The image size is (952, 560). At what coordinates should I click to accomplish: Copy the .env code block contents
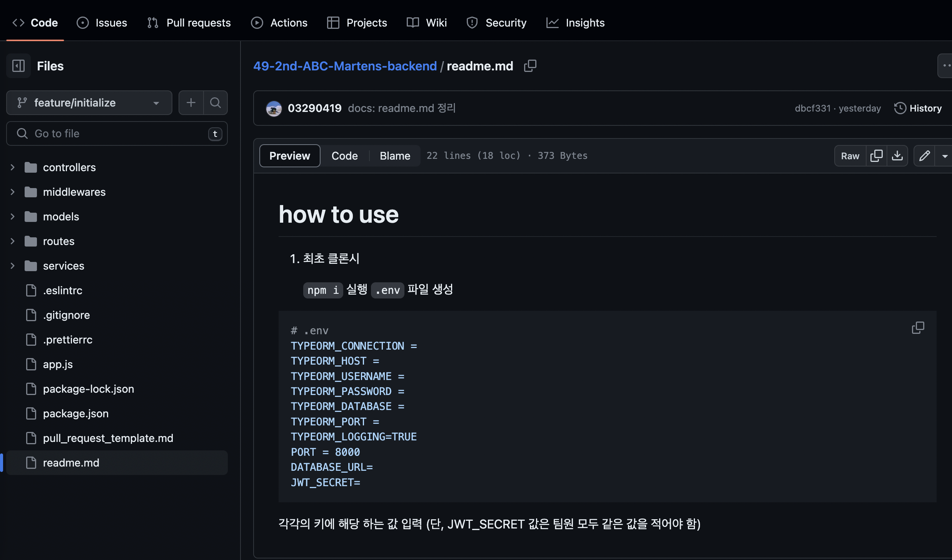click(x=918, y=328)
